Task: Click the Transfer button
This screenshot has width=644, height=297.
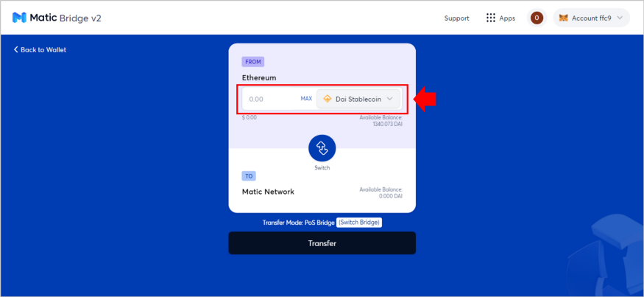Action: tap(322, 243)
